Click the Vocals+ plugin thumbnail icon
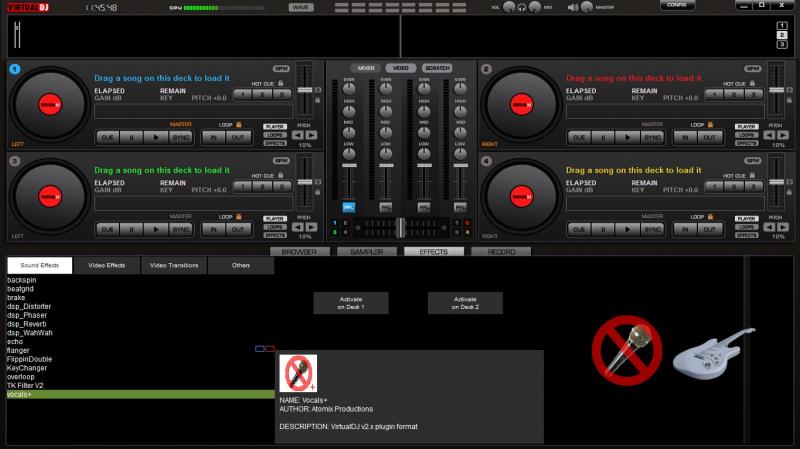 [x=298, y=373]
